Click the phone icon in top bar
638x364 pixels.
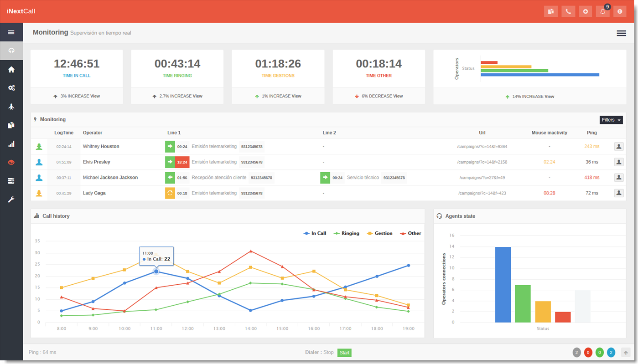click(x=568, y=11)
